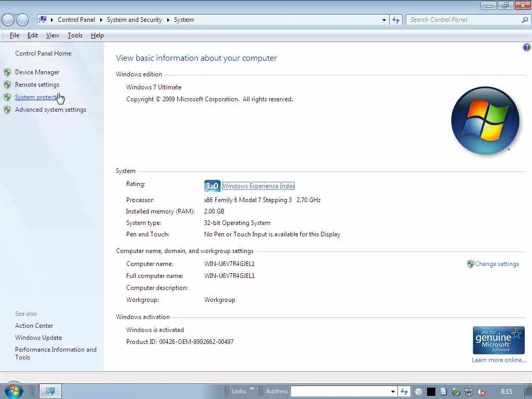
Task: Expand the Links toolbar chevron
Action: pyautogui.click(x=252, y=389)
